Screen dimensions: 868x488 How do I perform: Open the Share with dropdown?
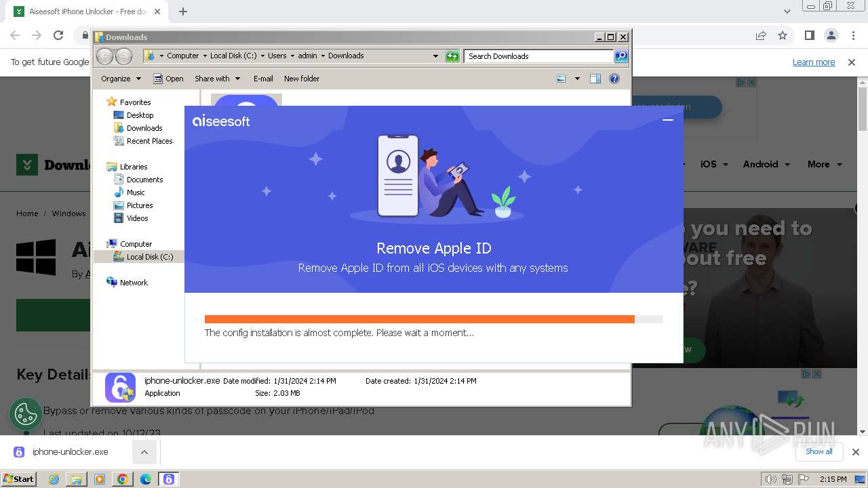pyautogui.click(x=217, y=79)
